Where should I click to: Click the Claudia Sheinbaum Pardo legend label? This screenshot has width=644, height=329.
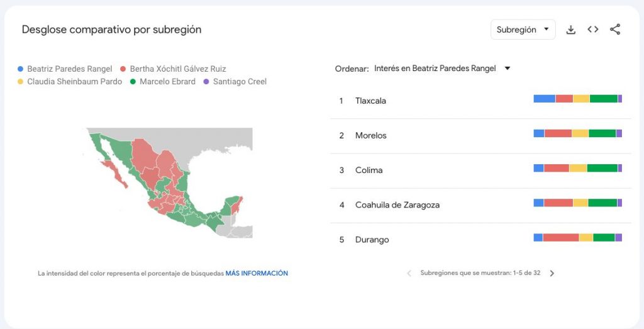pyautogui.click(x=74, y=82)
